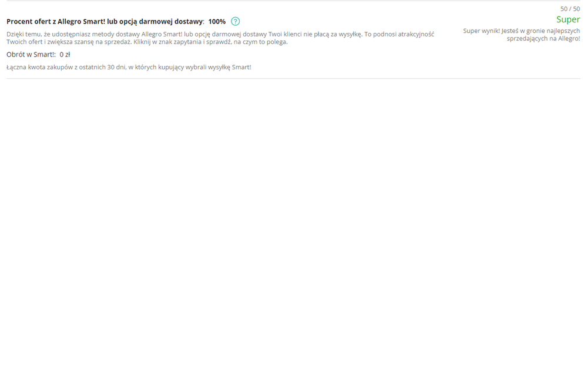Click the question mark help icon
Screen dimensions: 587x392
coord(235,22)
